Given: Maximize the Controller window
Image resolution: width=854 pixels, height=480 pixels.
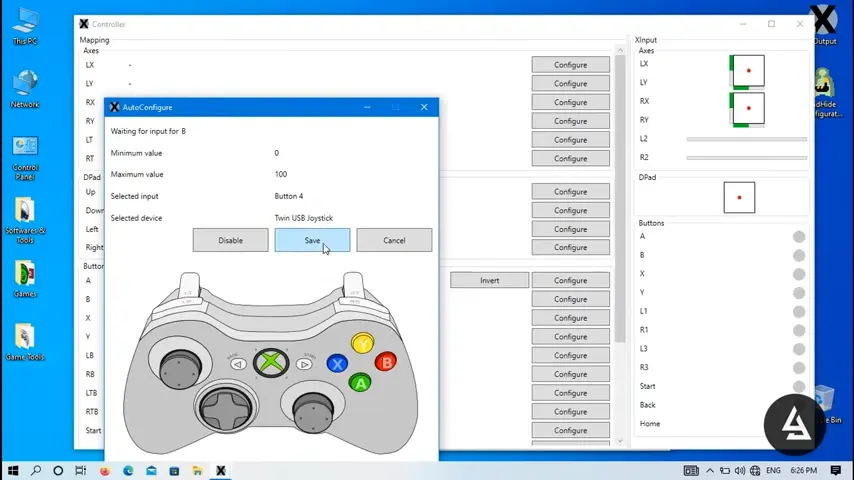Looking at the screenshot, I should tap(771, 24).
